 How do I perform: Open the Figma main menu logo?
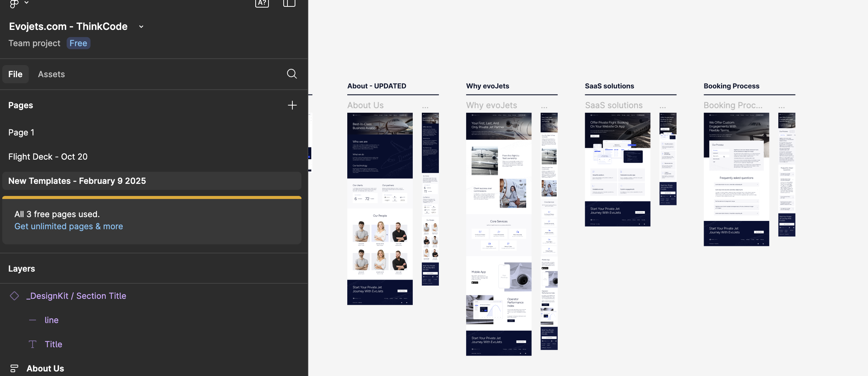[x=14, y=3]
